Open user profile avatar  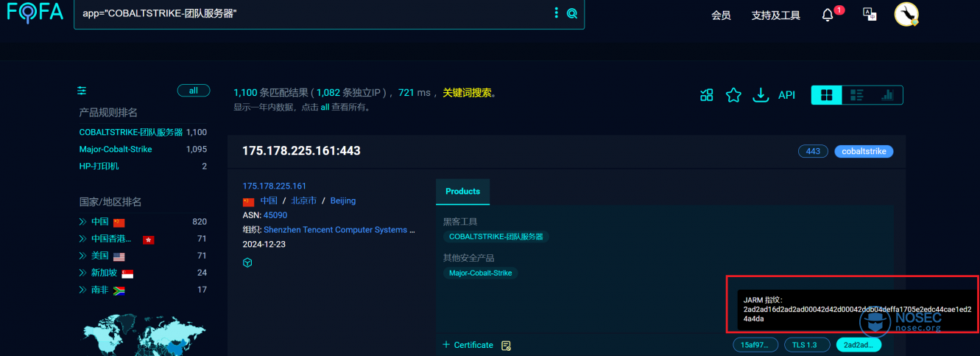pos(906,14)
